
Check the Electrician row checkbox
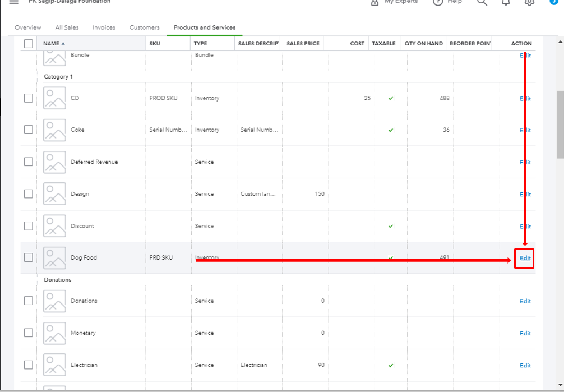click(x=29, y=365)
